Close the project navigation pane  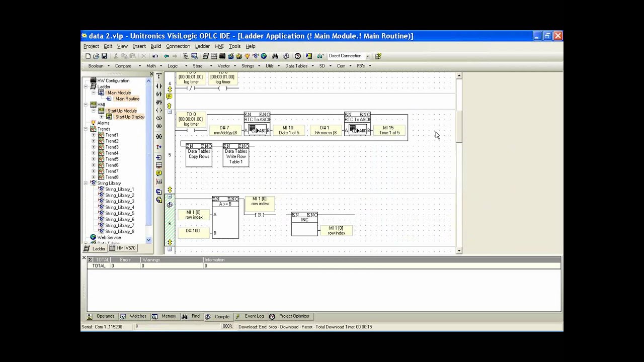tap(151, 74)
